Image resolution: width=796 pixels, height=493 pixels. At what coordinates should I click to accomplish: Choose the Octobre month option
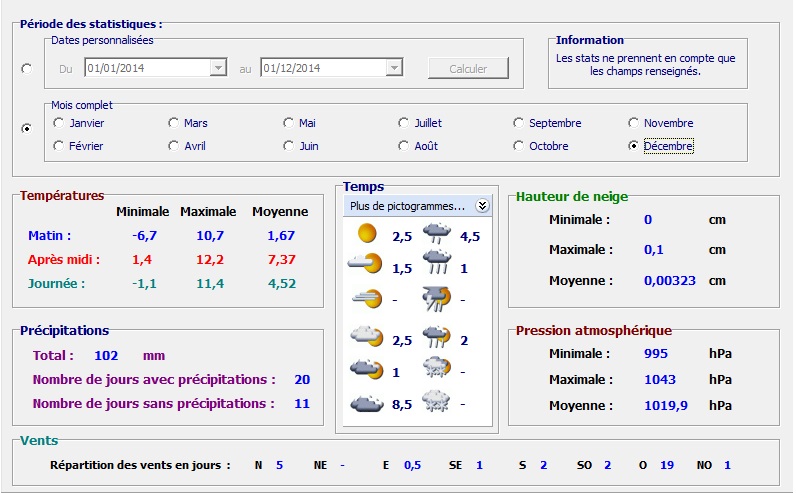(x=541, y=146)
